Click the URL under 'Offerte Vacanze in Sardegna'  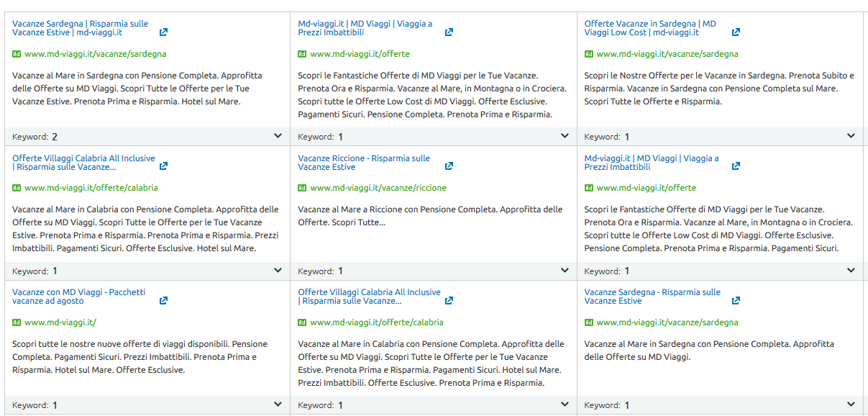point(667,54)
